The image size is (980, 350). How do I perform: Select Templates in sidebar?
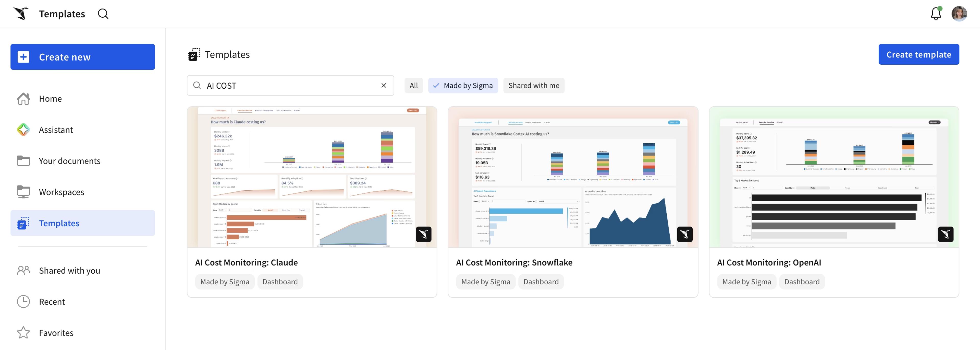[x=82, y=223]
